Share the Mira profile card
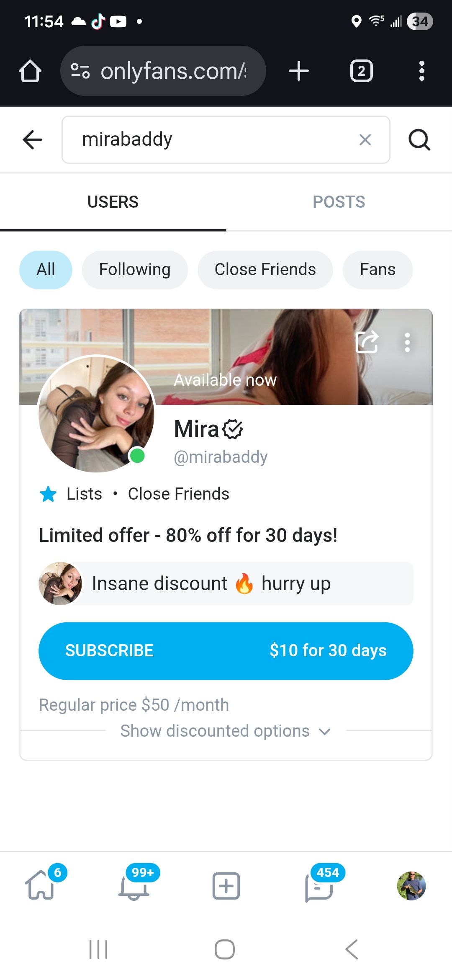 tap(367, 343)
